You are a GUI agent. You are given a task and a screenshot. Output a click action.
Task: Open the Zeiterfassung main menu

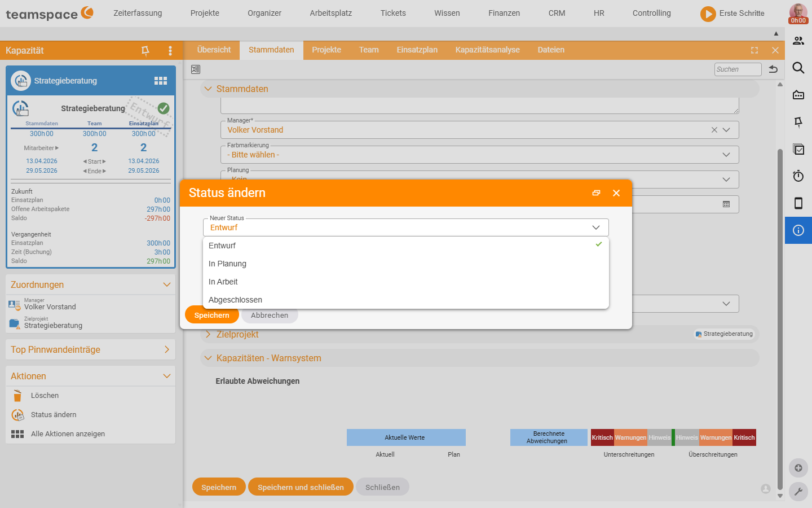138,13
